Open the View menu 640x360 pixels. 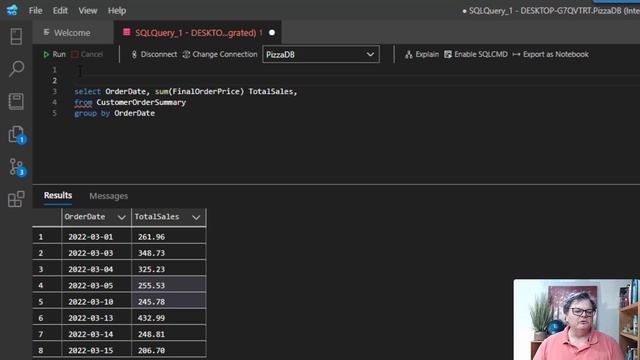(88, 10)
